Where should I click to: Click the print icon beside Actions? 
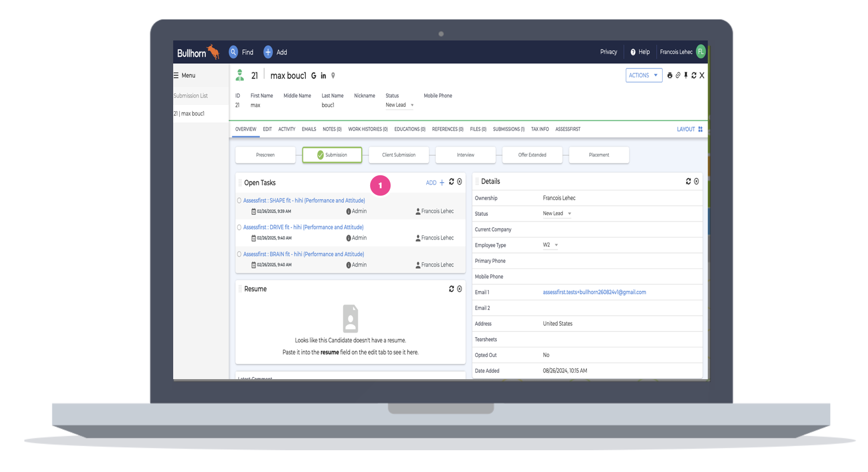669,76
